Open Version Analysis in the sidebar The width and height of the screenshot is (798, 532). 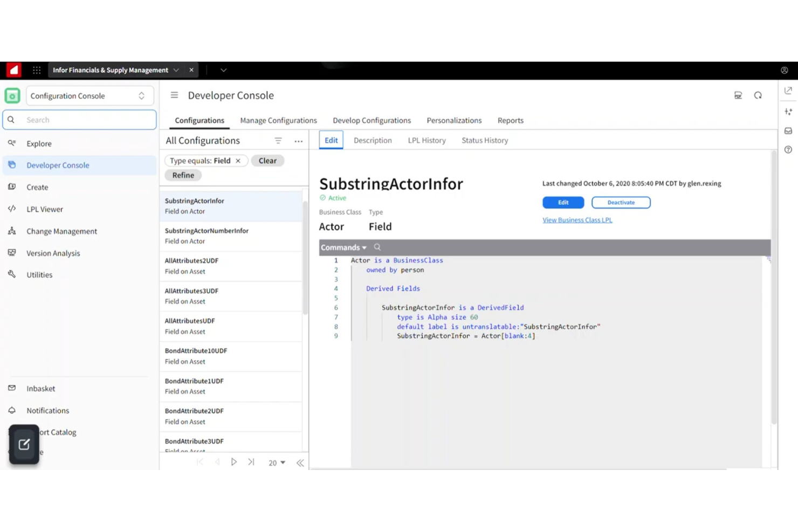pos(79,253)
